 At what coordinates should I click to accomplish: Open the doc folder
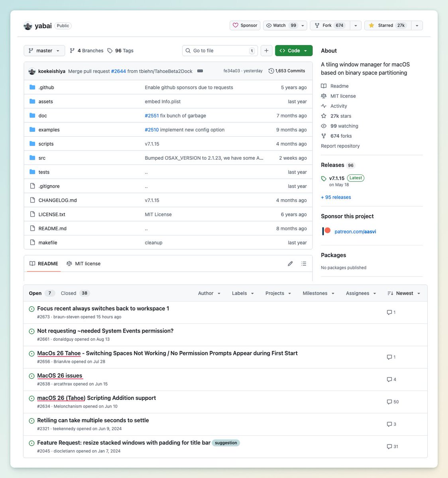point(43,116)
